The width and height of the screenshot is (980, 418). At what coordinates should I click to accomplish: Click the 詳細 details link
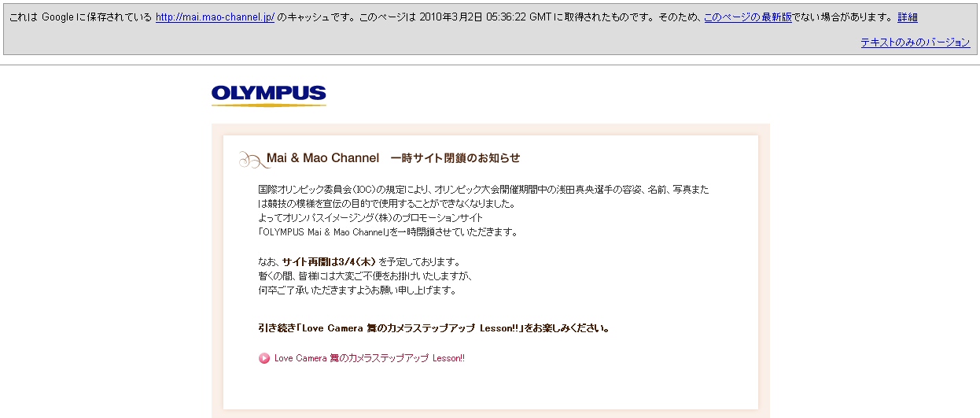click(908, 17)
